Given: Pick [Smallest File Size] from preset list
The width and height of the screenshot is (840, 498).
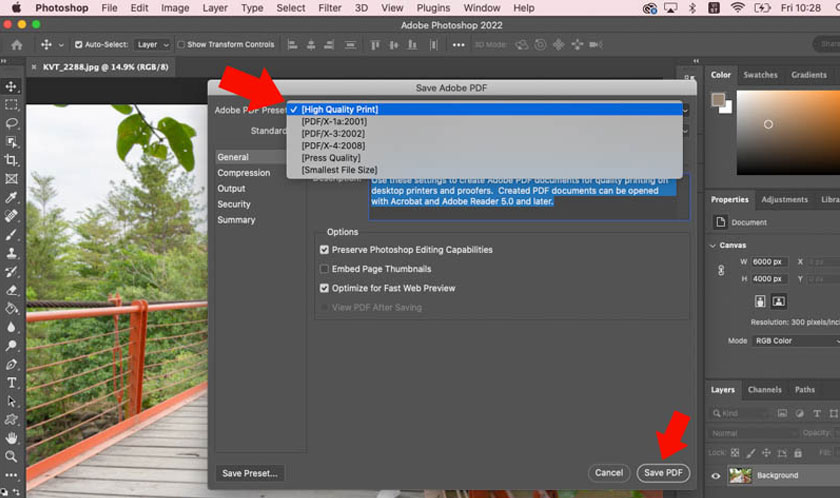Looking at the screenshot, I should click(x=339, y=170).
